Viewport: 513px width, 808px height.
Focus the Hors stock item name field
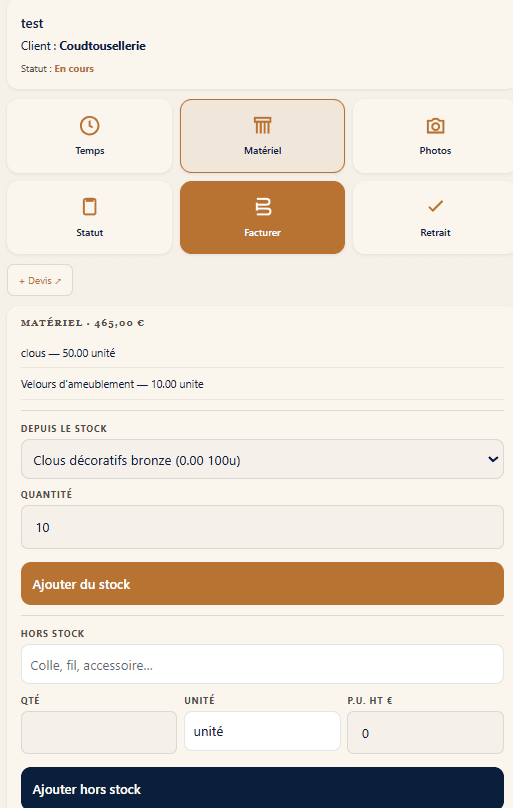click(262, 665)
